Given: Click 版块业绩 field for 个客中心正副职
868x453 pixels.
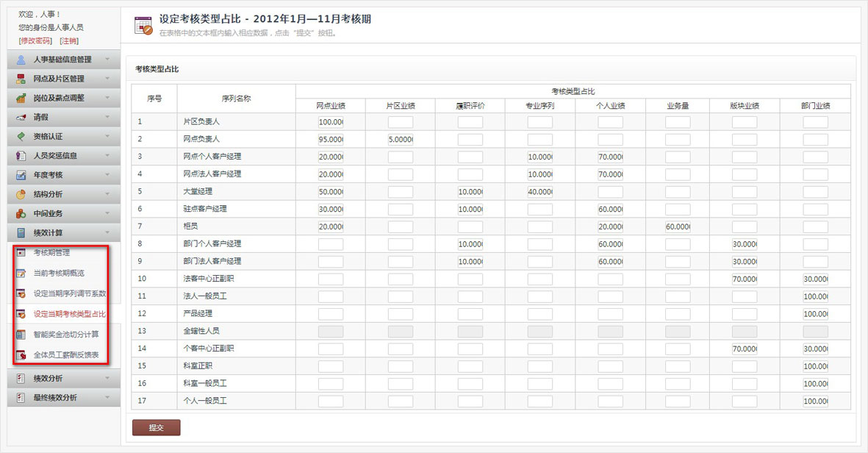Looking at the screenshot, I should [744, 349].
